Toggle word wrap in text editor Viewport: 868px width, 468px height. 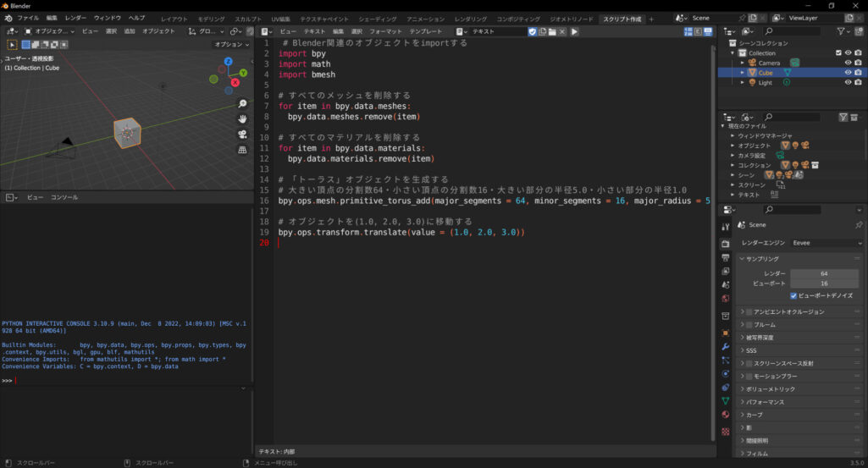(698, 31)
